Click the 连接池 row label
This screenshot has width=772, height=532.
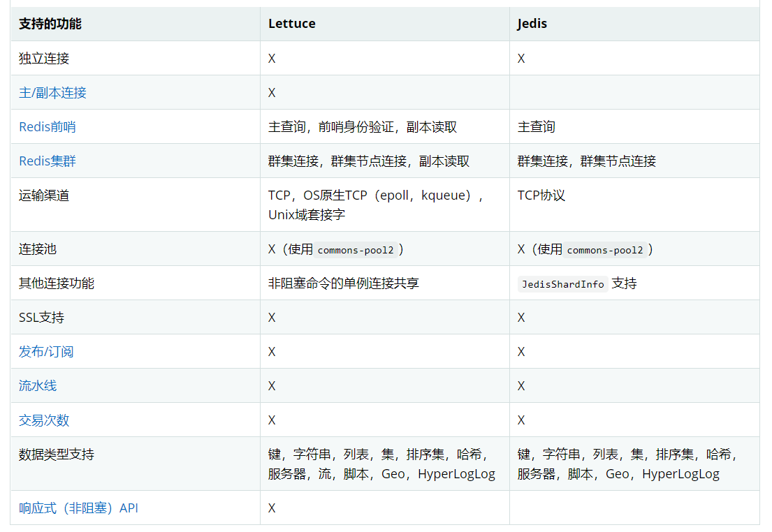click(38, 249)
